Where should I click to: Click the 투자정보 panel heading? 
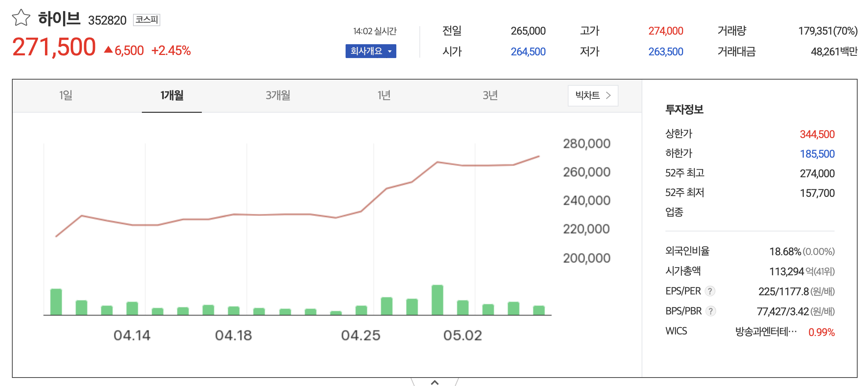point(684,110)
